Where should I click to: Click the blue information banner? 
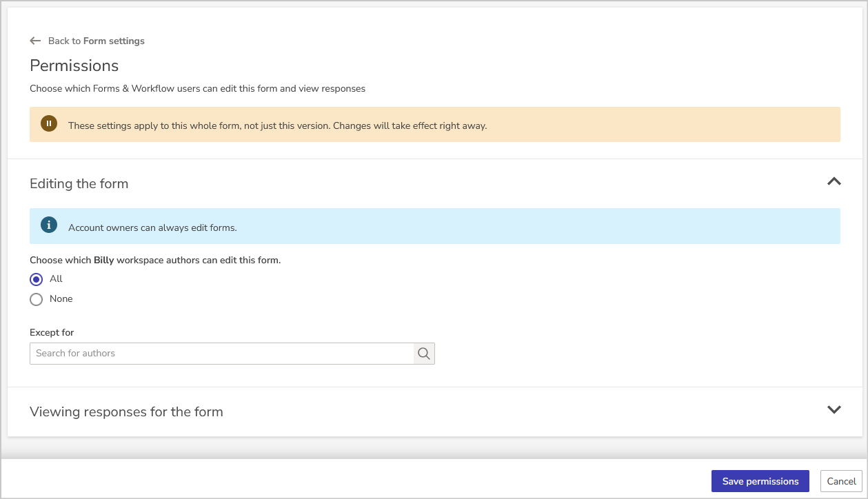point(434,225)
